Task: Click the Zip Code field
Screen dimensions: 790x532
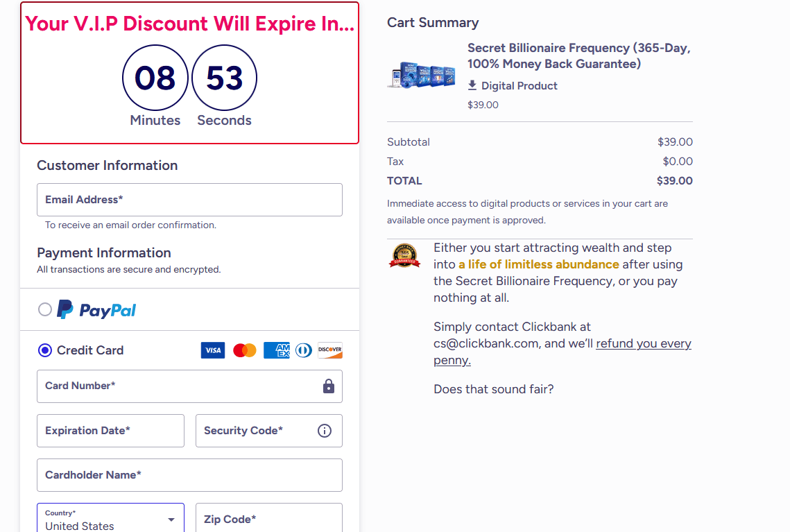Action: 268,518
